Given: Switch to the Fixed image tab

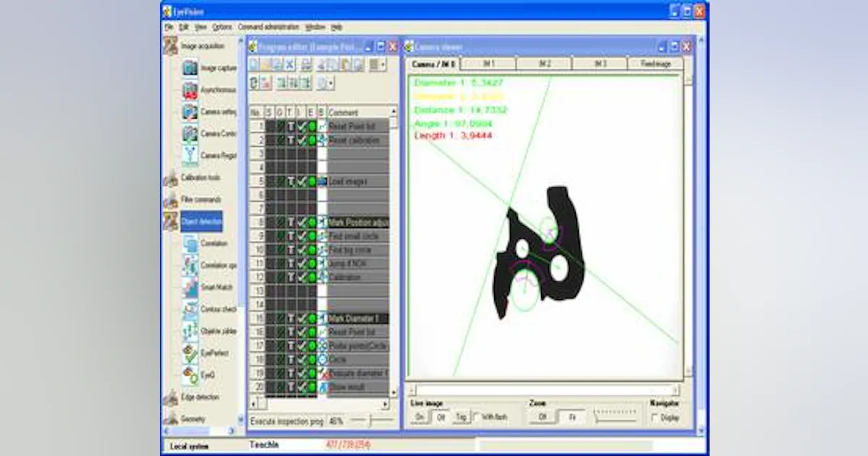Looking at the screenshot, I should (655, 64).
